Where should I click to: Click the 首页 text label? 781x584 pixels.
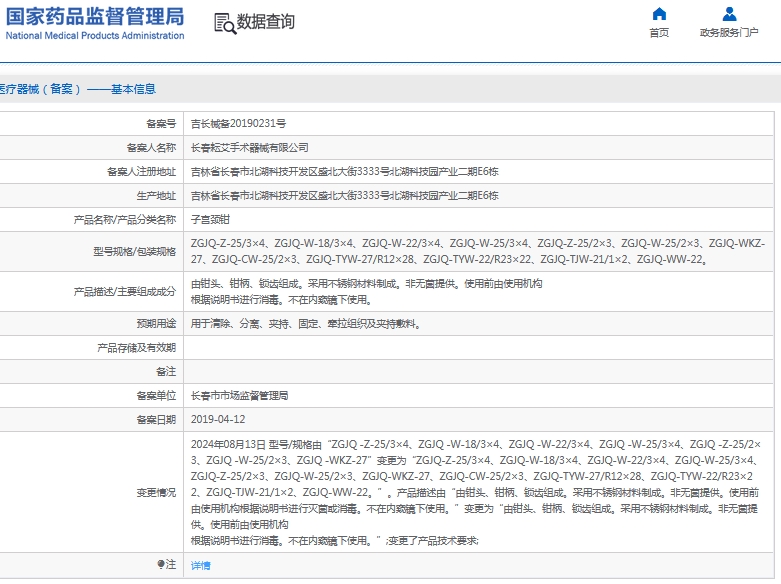click(x=659, y=33)
